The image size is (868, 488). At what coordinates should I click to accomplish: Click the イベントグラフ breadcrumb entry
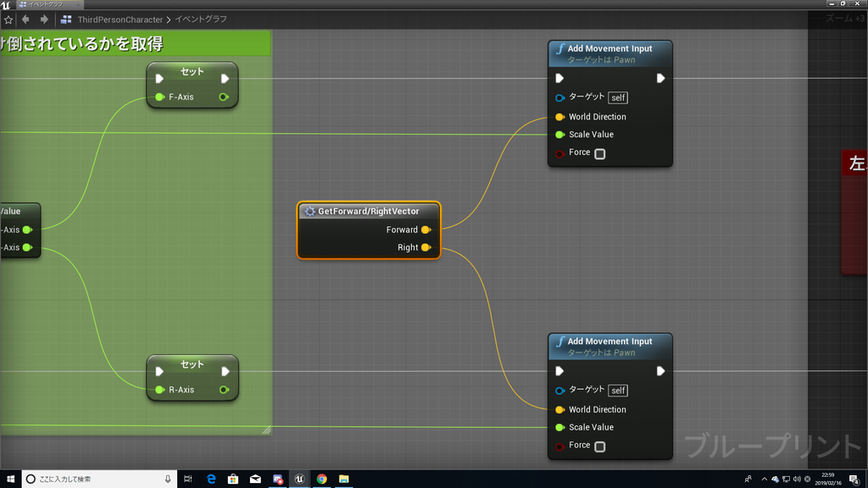pos(201,19)
